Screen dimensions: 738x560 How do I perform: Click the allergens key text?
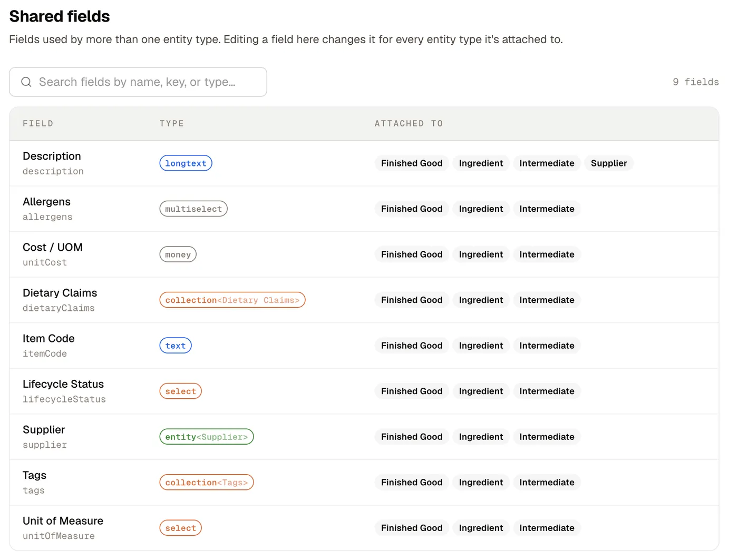coord(47,217)
